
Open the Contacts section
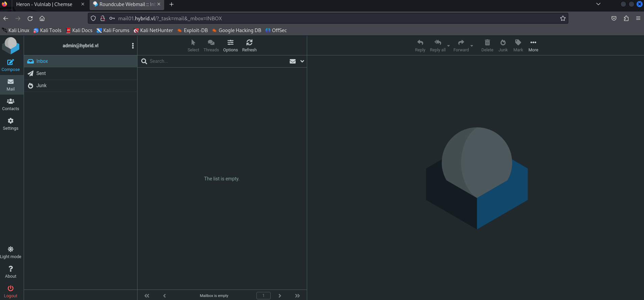pyautogui.click(x=10, y=104)
